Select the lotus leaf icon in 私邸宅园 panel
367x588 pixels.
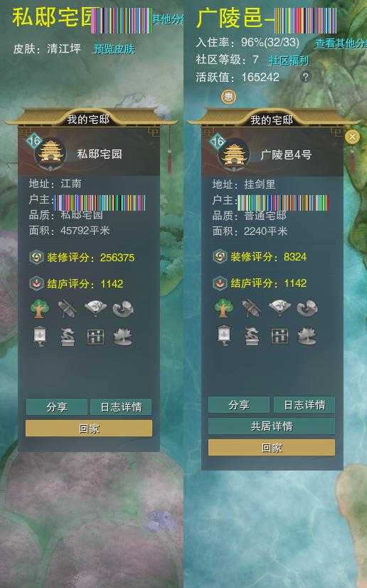pyautogui.click(x=123, y=337)
